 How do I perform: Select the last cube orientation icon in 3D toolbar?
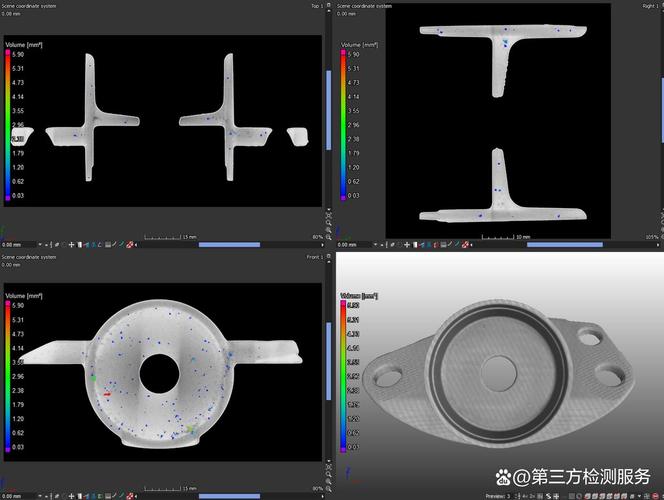click(x=625, y=496)
